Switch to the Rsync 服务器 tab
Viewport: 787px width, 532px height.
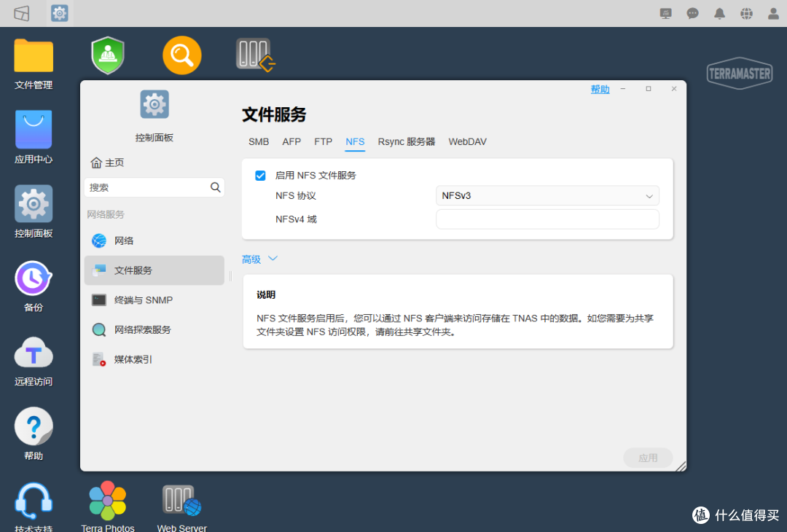click(x=407, y=141)
